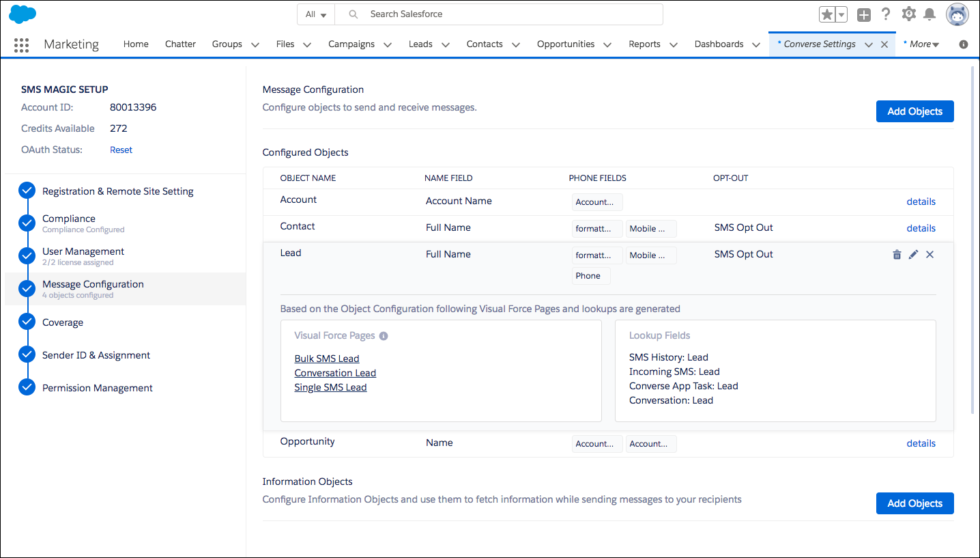980x558 pixels.
Task: Open the Single SMS Lead page link
Action: (331, 387)
